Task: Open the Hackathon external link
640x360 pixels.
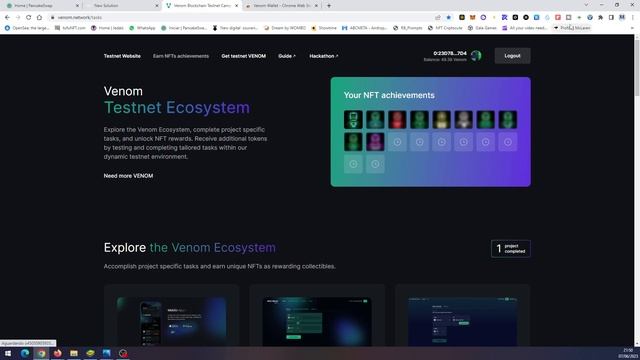Action: 324,56
